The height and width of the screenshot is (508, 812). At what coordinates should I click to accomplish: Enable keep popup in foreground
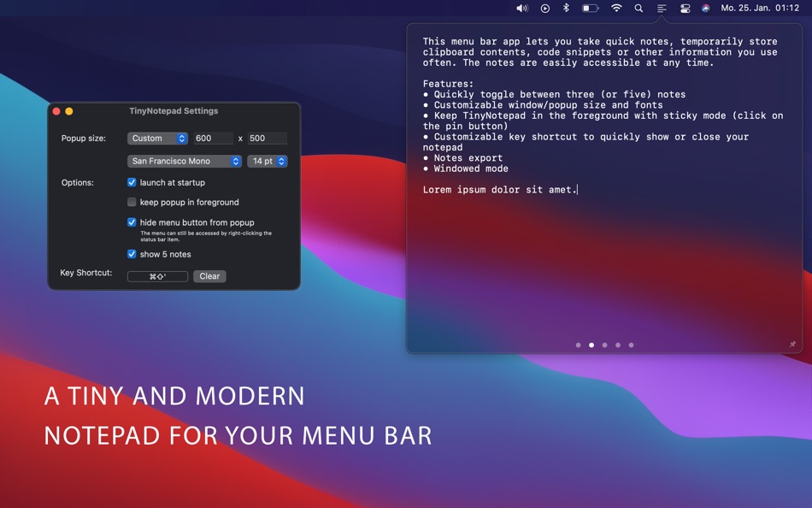[x=132, y=202]
